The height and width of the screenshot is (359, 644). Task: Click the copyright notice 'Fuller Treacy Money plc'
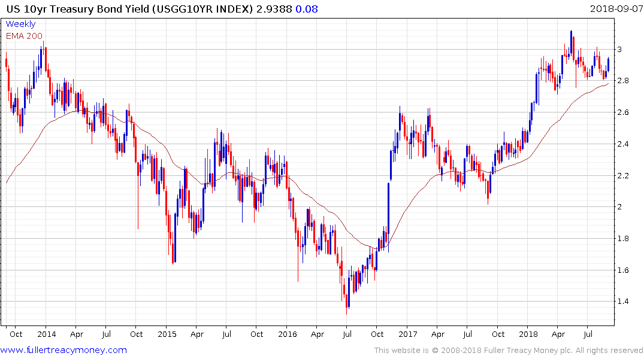coord(528,351)
